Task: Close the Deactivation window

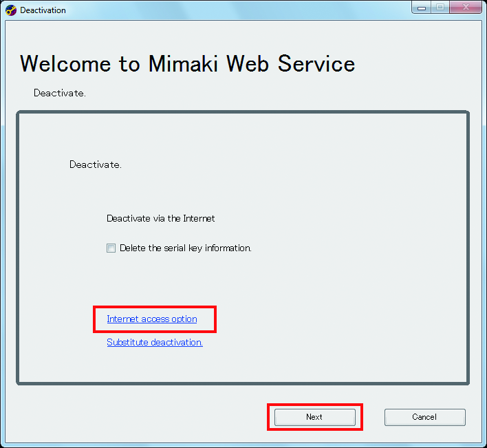Action: 465,7
